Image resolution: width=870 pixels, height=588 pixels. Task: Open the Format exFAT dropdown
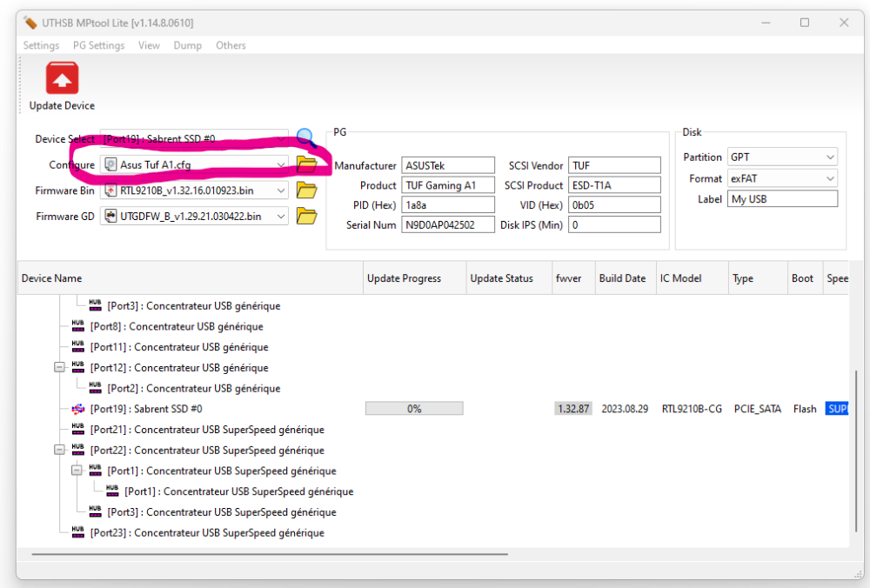[829, 178]
